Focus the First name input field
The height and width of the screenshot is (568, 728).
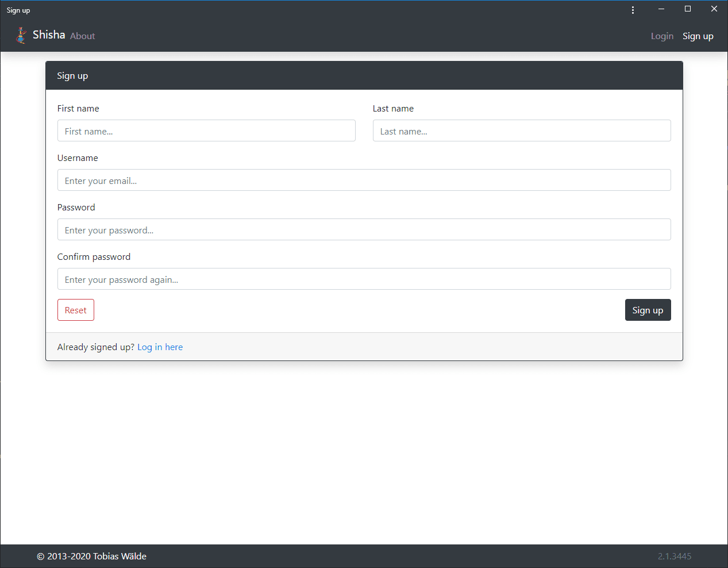click(x=206, y=131)
